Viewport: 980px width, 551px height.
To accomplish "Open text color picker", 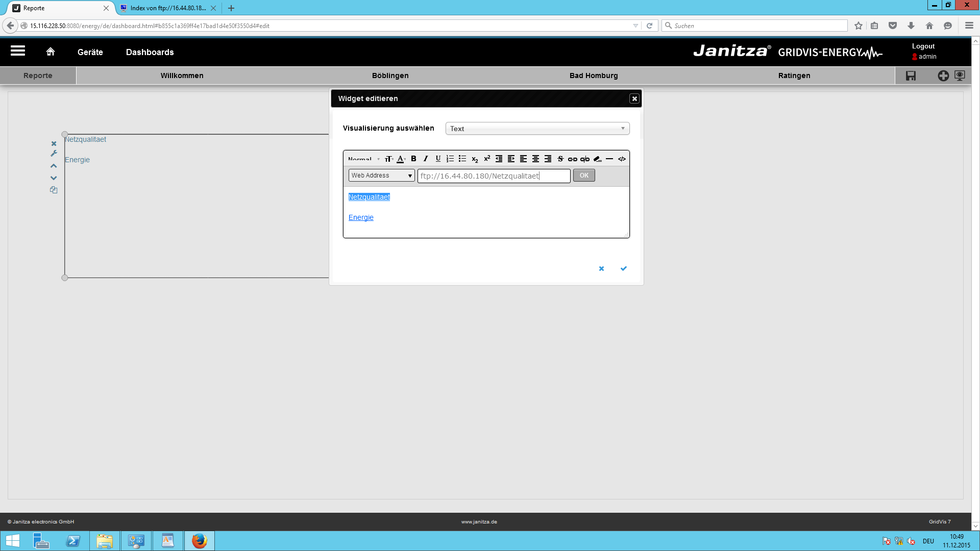I will 401,159.
